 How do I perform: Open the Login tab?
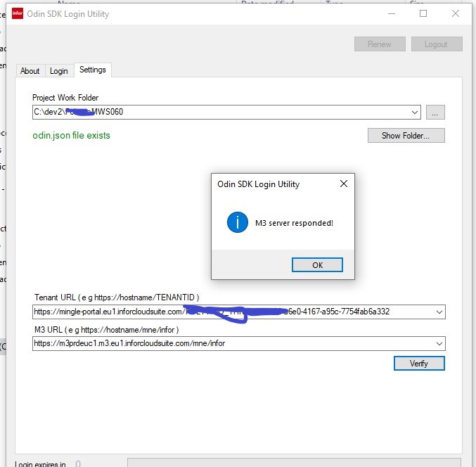click(59, 71)
